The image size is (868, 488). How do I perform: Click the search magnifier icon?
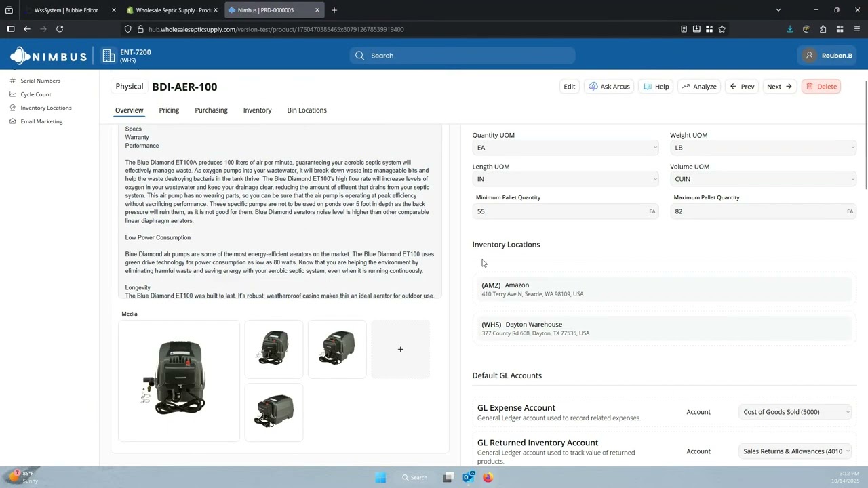point(359,56)
